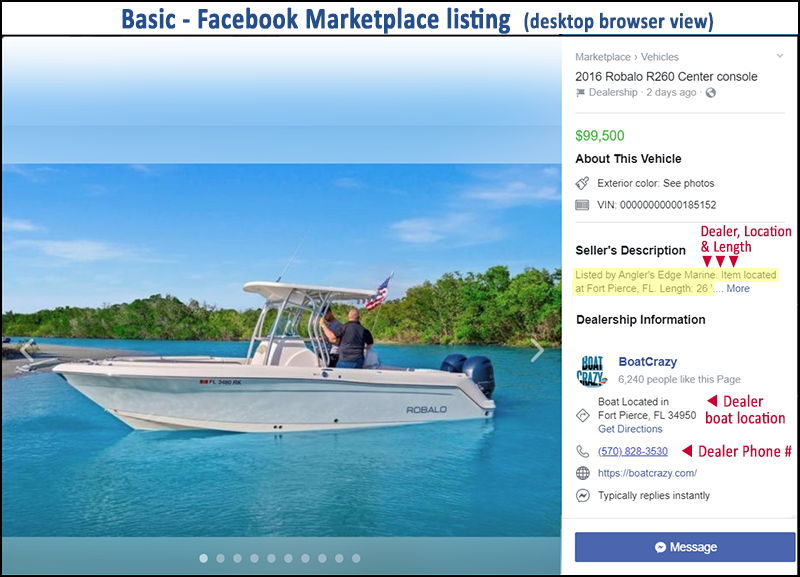Click the globe icon beside boatcrazy.com
This screenshot has height=577, width=800.
[583, 473]
